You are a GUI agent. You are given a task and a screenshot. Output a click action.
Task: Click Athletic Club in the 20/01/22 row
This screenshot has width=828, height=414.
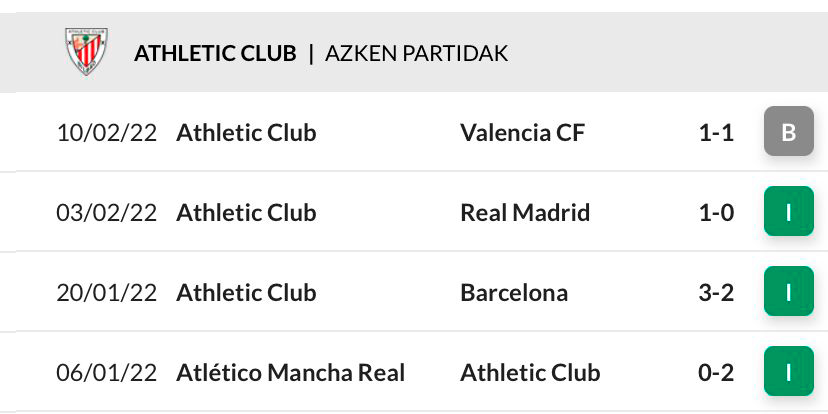pyautogui.click(x=246, y=293)
